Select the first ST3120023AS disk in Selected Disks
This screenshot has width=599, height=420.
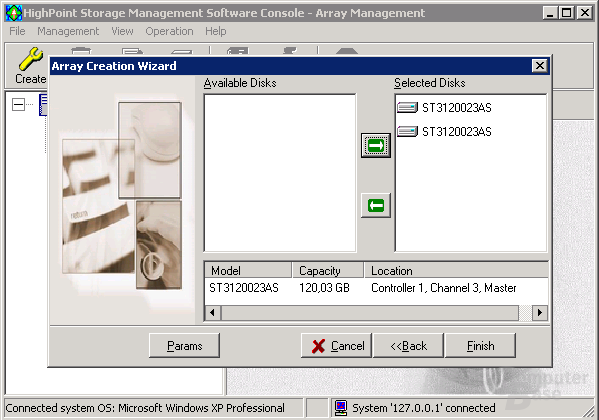click(444, 108)
